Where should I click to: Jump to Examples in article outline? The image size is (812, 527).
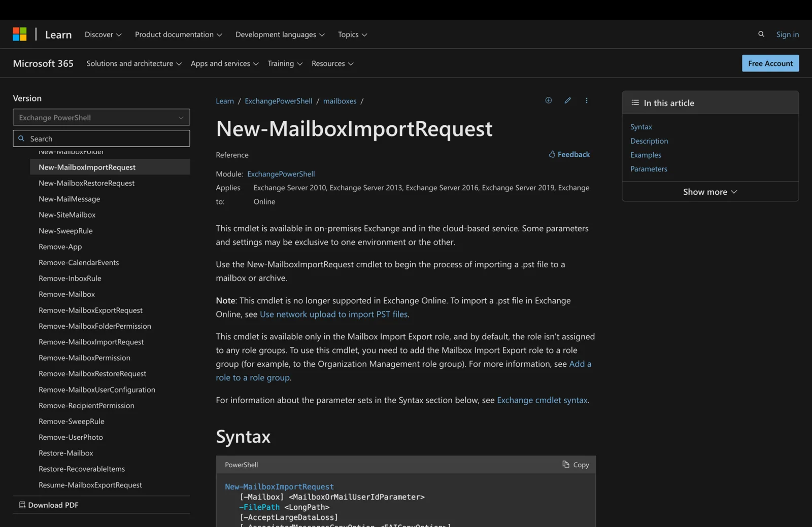(x=646, y=155)
